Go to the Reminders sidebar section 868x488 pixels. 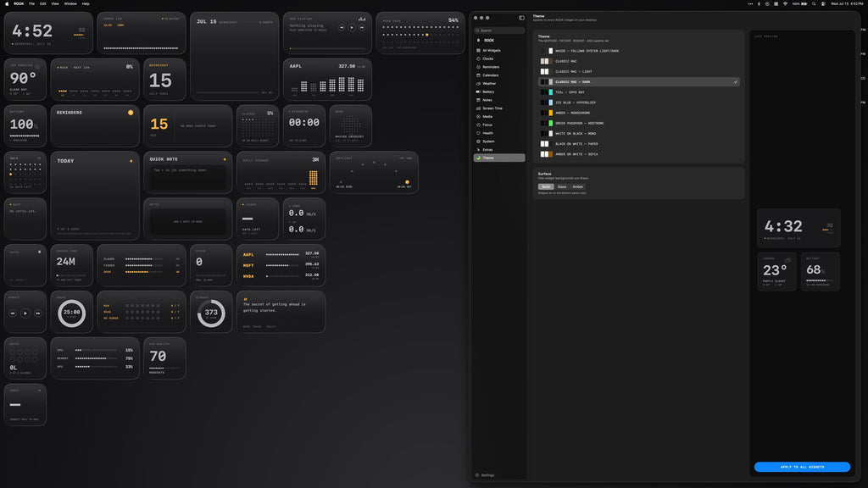[x=498, y=67]
